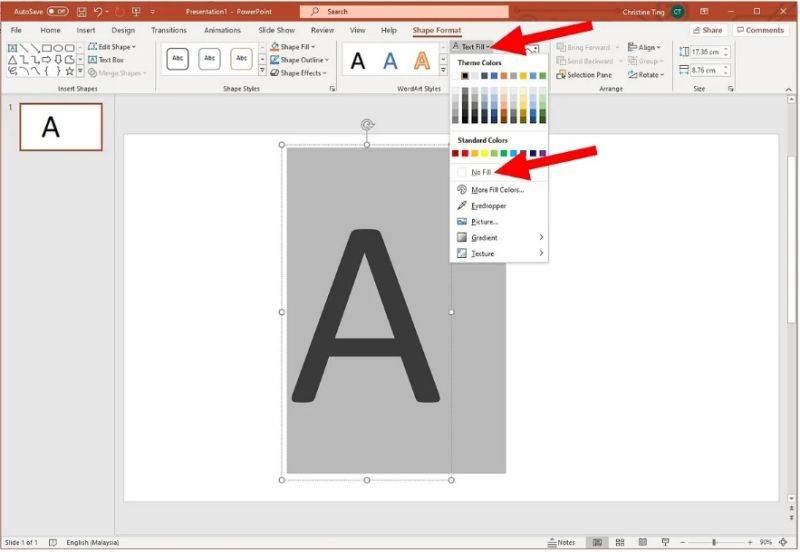
Task: Select the Eyedropper option
Action: click(x=498, y=206)
